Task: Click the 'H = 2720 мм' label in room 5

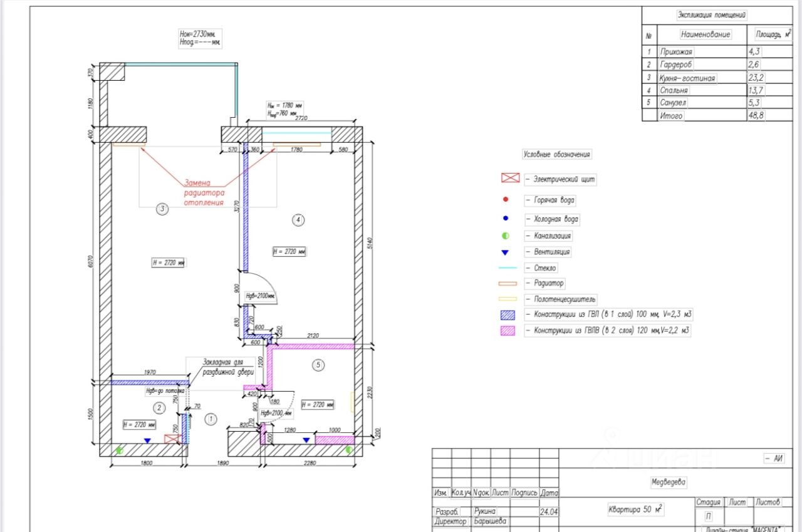Action: (318, 405)
